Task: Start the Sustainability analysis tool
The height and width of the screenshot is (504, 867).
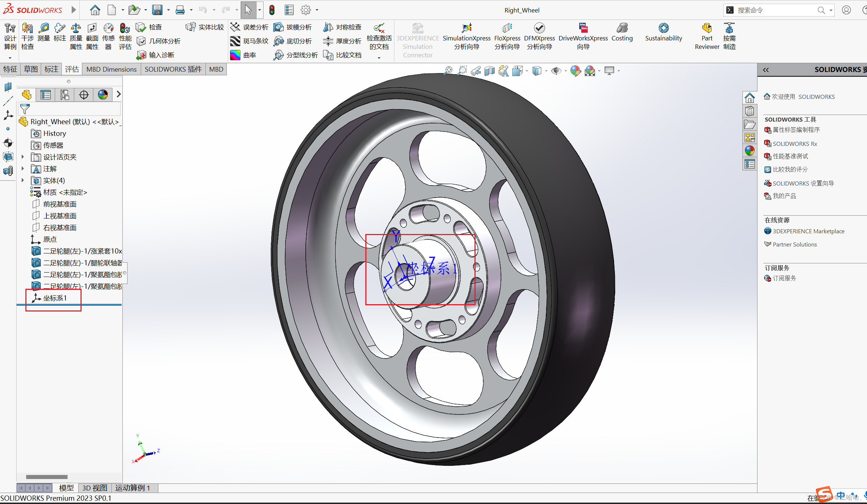Action: 663,33
